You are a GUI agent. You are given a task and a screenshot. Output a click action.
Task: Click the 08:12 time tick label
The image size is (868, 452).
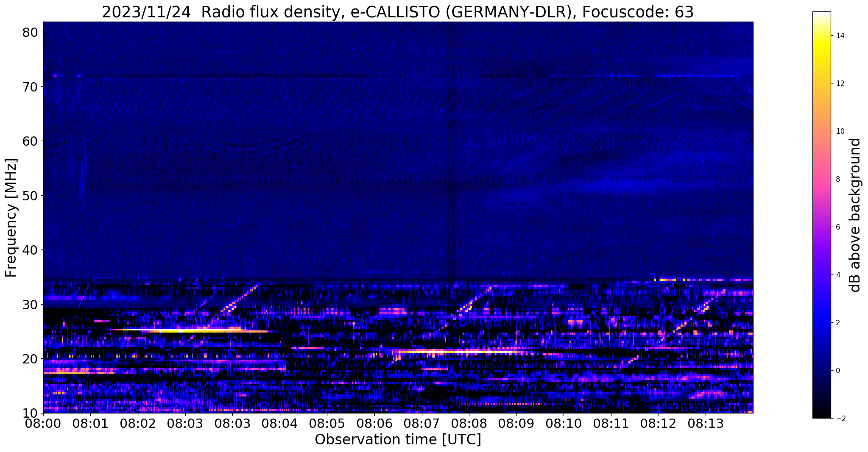[x=658, y=424]
